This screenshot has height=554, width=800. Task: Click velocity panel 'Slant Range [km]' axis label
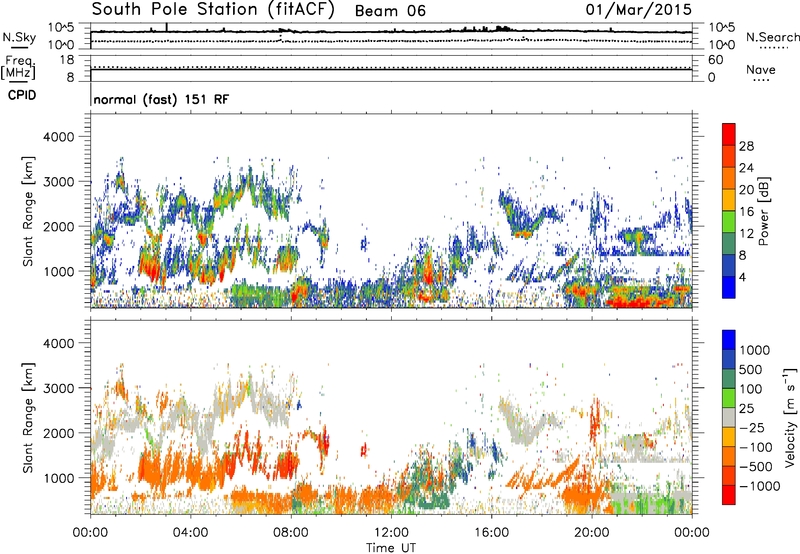click(28, 417)
